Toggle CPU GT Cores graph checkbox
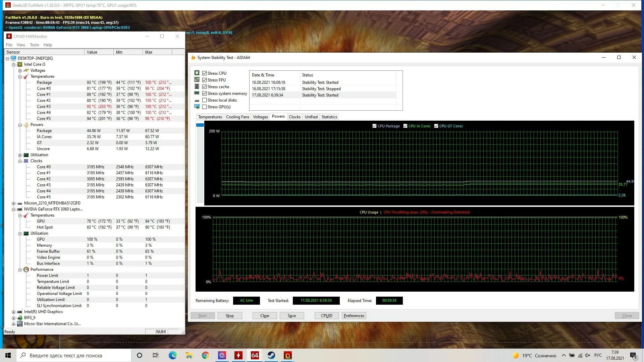Screen dimensions: 644x362 click(x=436, y=126)
